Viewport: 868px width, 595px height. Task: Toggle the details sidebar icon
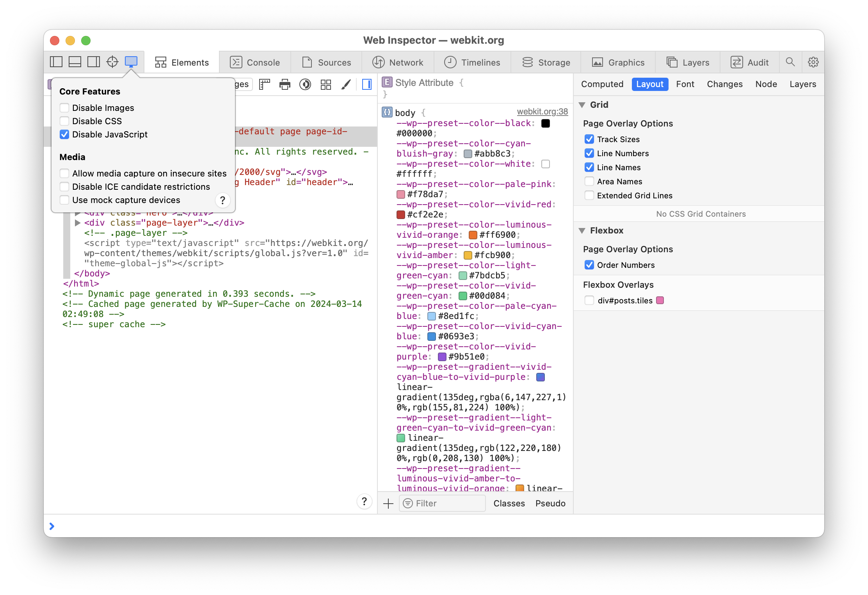point(367,84)
